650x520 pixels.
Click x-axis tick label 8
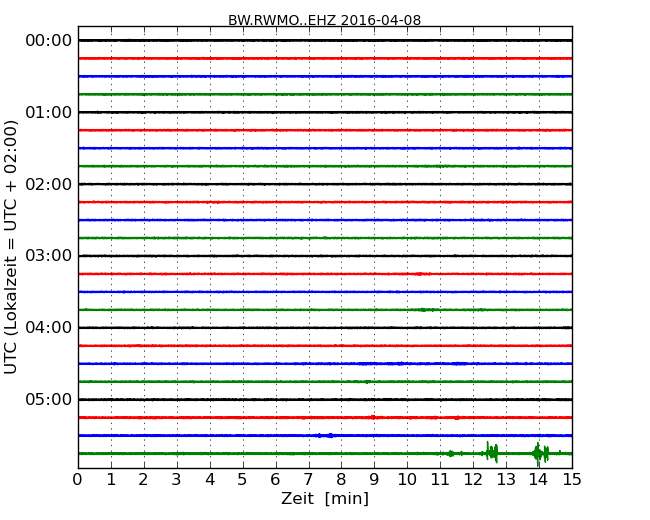click(x=341, y=479)
